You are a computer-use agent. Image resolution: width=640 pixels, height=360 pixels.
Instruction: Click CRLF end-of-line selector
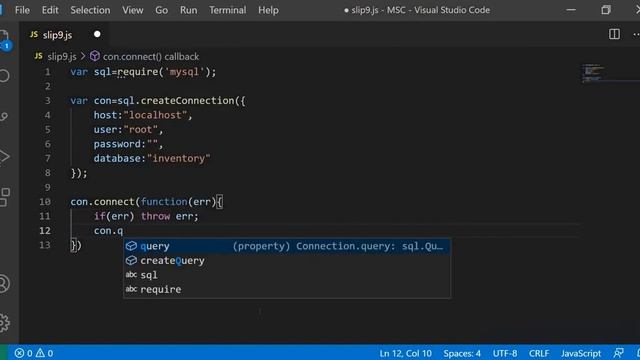point(539,353)
